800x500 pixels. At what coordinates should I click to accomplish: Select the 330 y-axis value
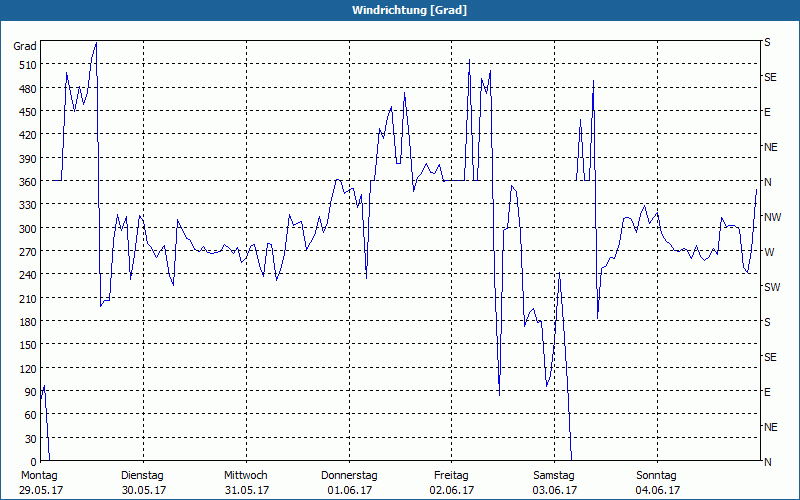[x=28, y=205]
